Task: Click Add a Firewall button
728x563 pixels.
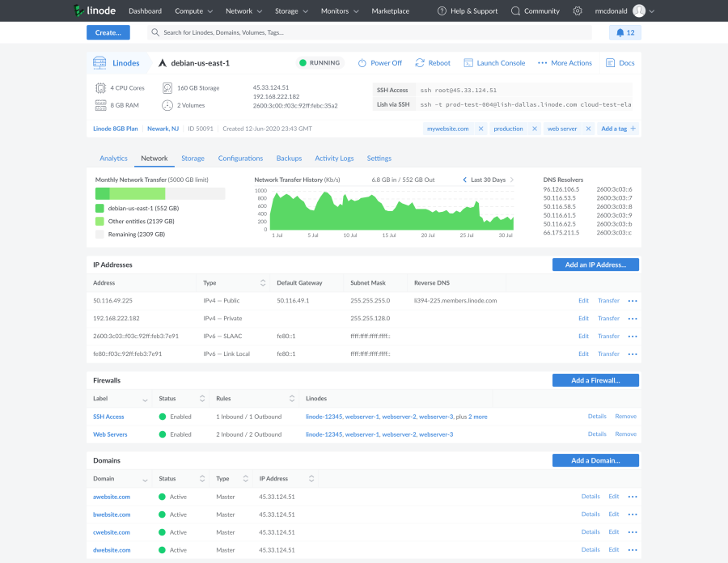Action: point(595,380)
